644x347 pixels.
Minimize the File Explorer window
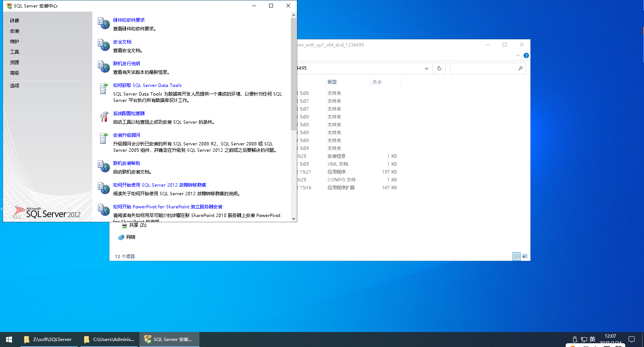point(488,45)
